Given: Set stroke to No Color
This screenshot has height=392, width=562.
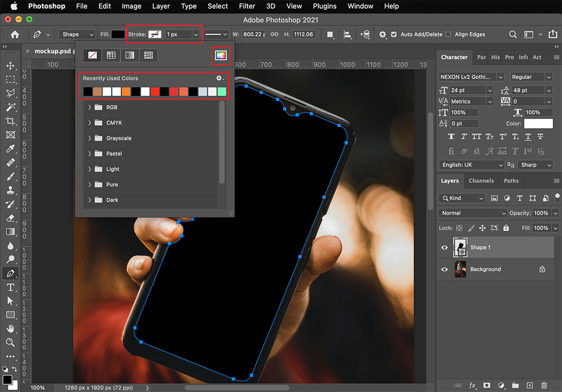Looking at the screenshot, I should [92, 55].
